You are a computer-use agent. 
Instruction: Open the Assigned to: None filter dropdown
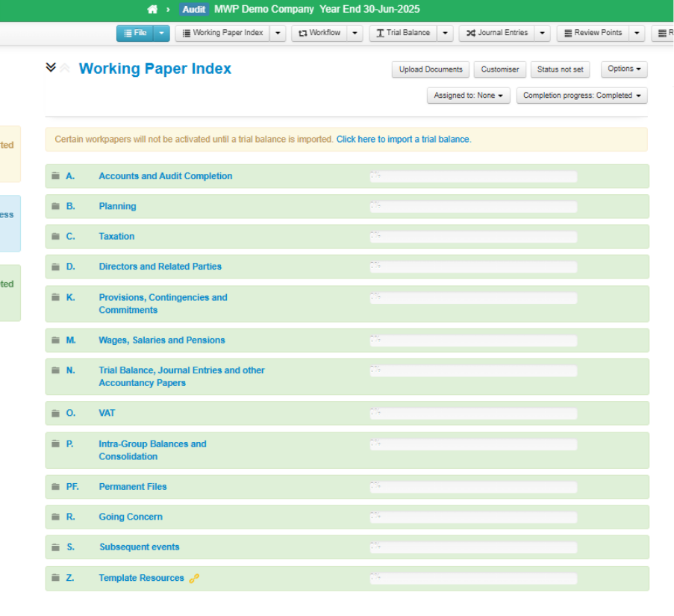[468, 96]
